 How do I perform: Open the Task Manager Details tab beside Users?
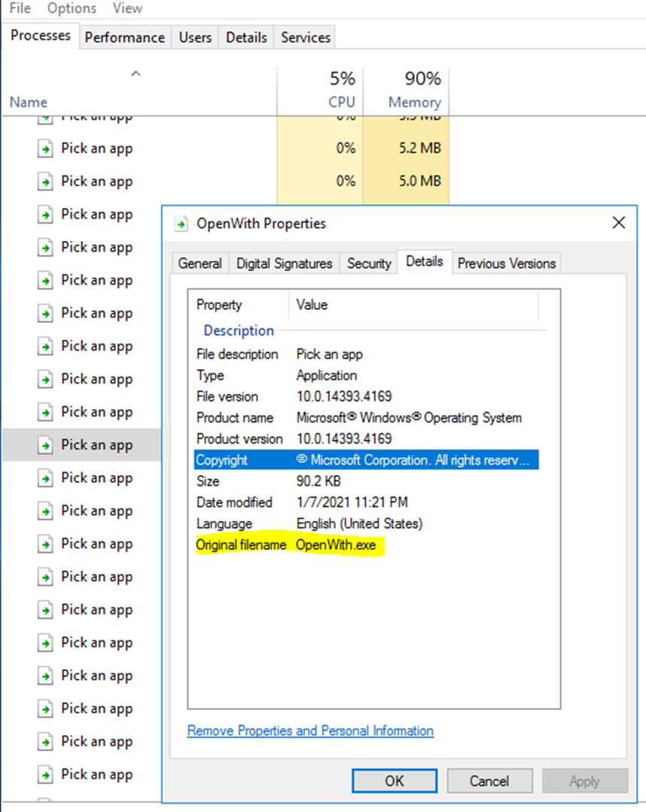coord(246,38)
